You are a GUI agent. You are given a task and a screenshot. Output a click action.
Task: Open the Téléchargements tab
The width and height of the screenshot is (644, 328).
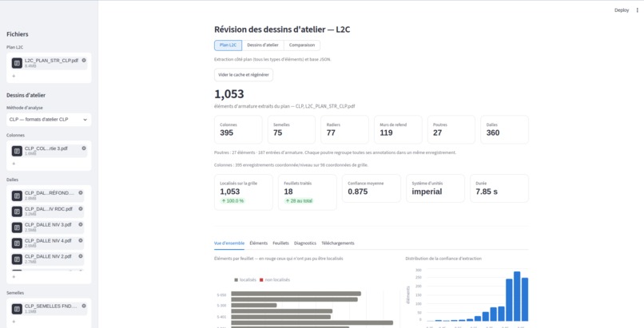338,243
